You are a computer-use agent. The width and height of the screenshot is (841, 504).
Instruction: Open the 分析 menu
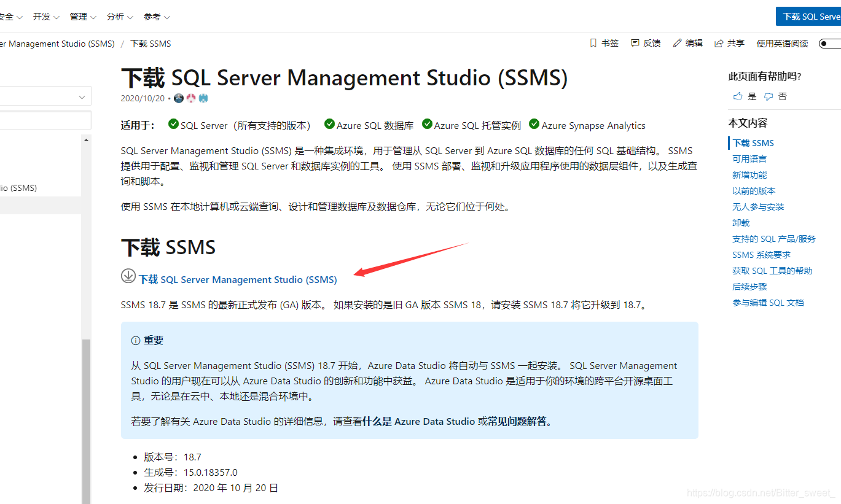pyautogui.click(x=120, y=17)
